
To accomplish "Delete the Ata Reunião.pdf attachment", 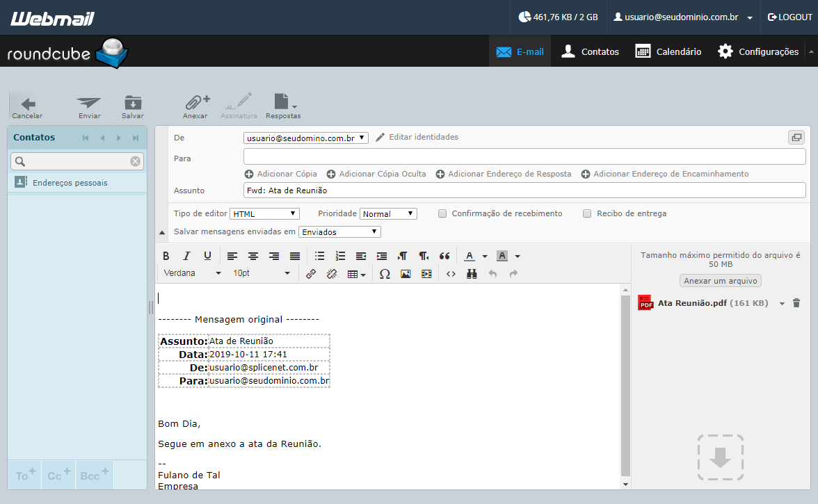I will [x=796, y=303].
